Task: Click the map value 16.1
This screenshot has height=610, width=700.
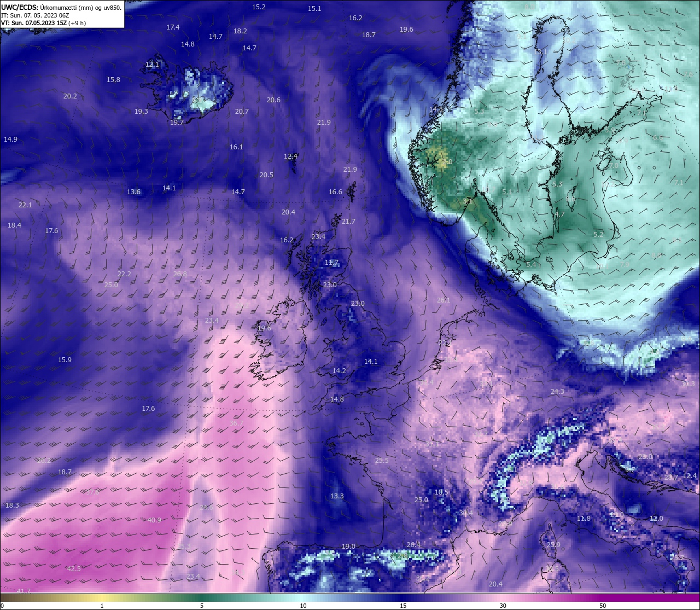Action: tap(236, 147)
